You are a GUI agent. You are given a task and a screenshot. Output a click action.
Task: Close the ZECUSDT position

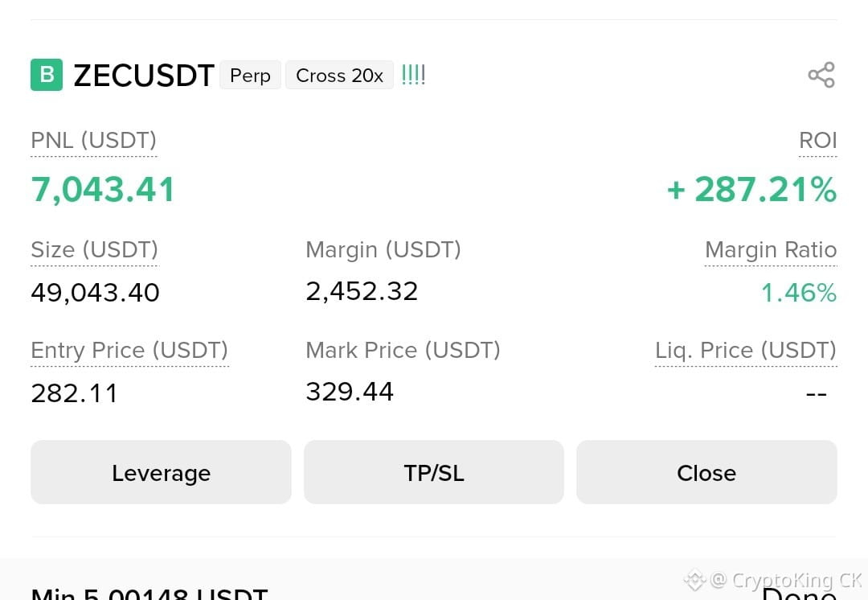(706, 472)
